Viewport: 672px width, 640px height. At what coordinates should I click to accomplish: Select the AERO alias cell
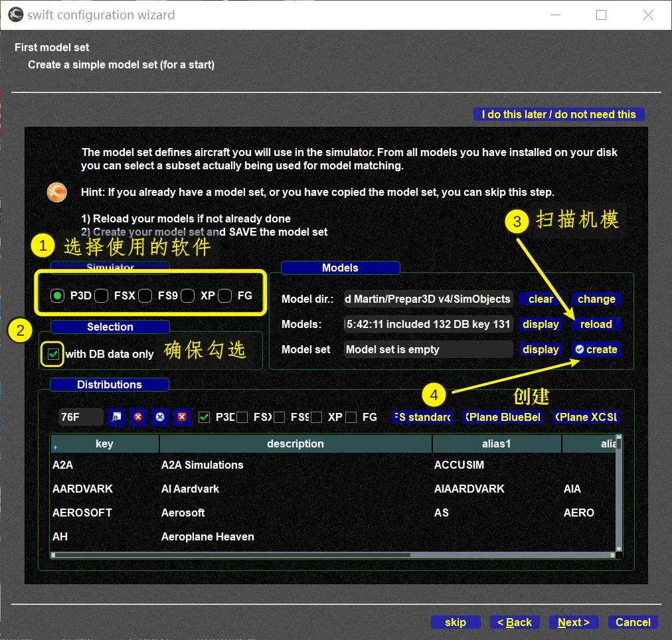pos(589,513)
